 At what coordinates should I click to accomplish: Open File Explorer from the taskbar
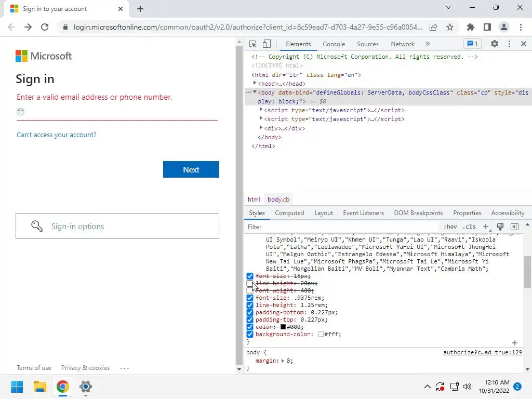click(39, 387)
